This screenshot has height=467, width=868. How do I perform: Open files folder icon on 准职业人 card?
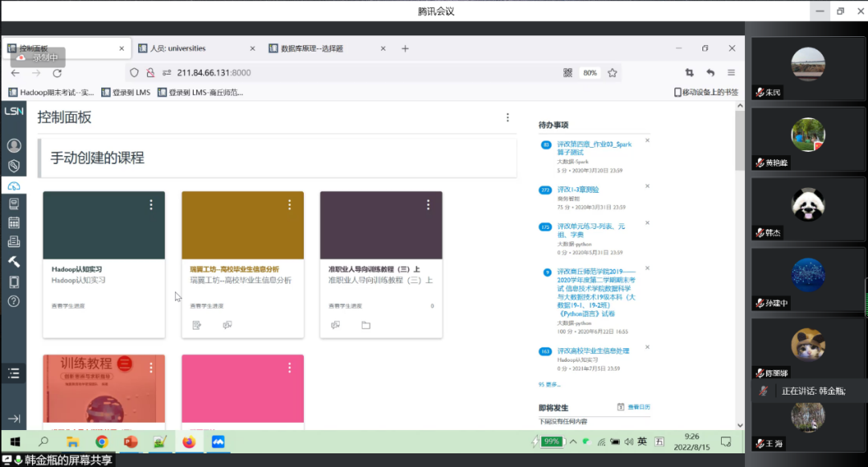coord(366,326)
